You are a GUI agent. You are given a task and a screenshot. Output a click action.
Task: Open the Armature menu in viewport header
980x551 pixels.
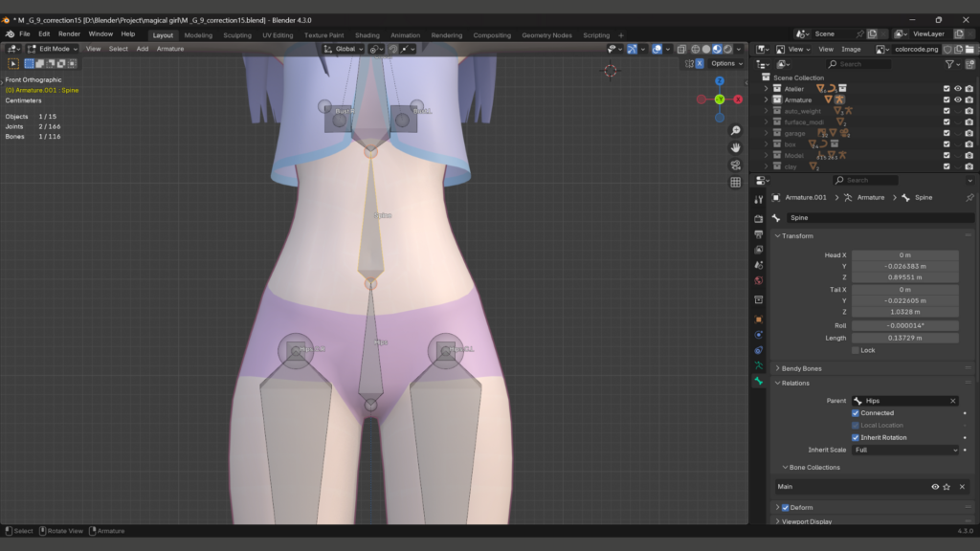pos(170,49)
